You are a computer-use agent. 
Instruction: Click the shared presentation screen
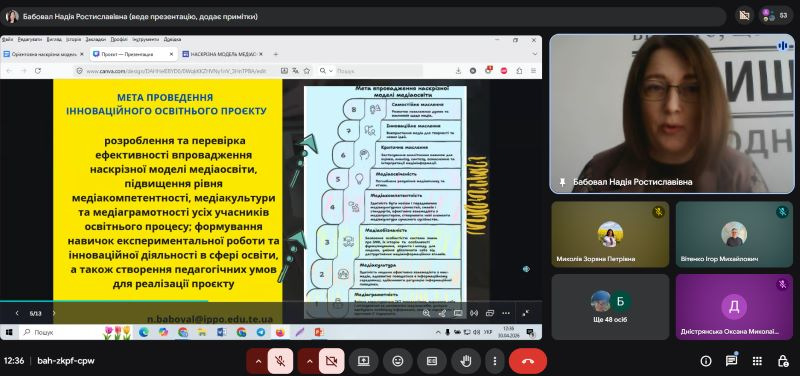tap(271, 187)
